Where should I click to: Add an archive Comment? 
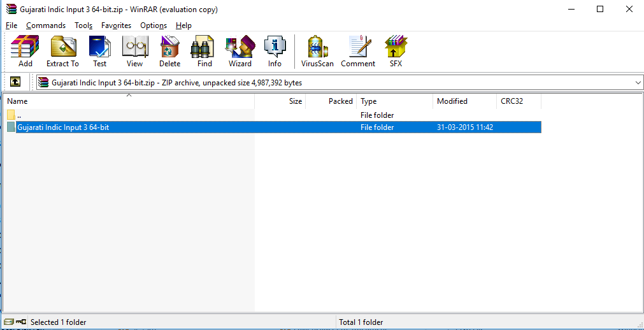[358, 51]
